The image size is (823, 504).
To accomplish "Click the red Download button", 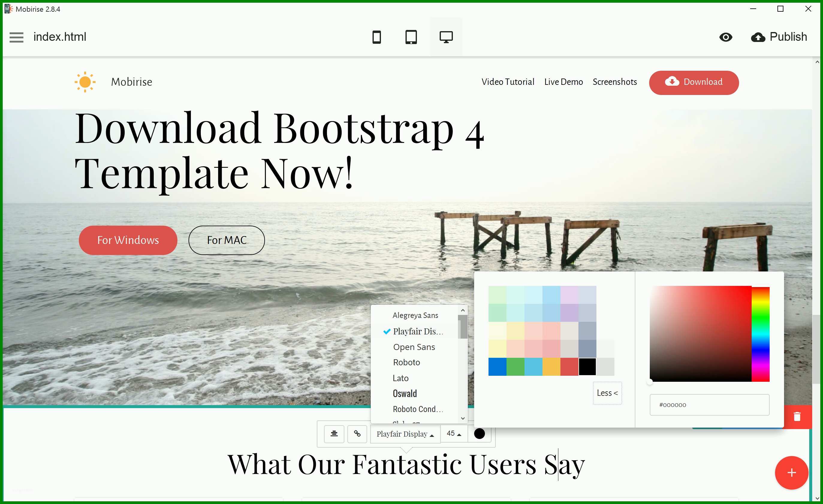I will [694, 82].
